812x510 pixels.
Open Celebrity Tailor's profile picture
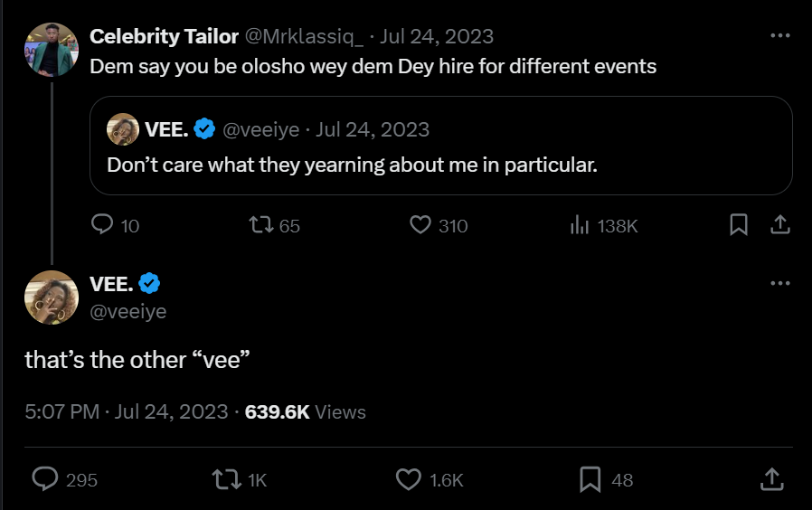tap(52, 50)
